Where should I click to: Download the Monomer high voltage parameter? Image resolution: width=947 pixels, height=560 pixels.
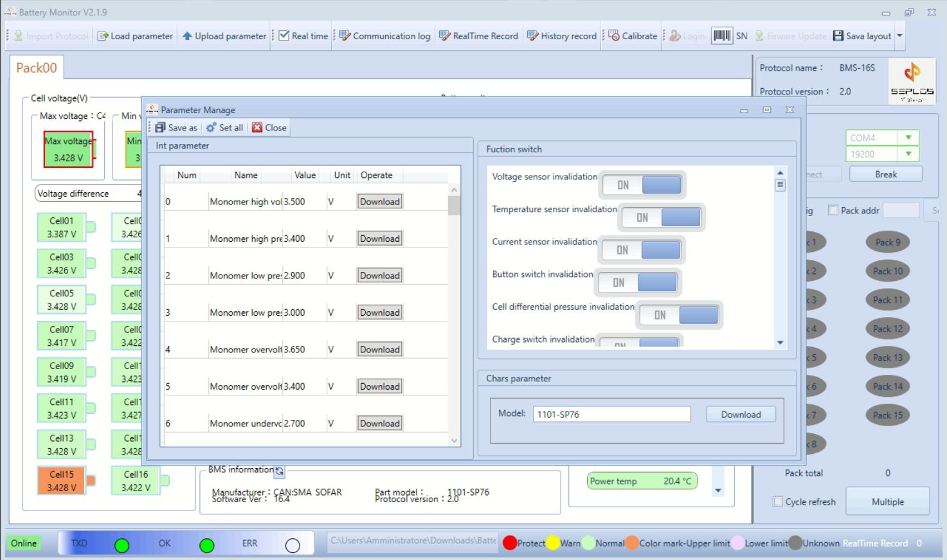pyautogui.click(x=379, y=201)
